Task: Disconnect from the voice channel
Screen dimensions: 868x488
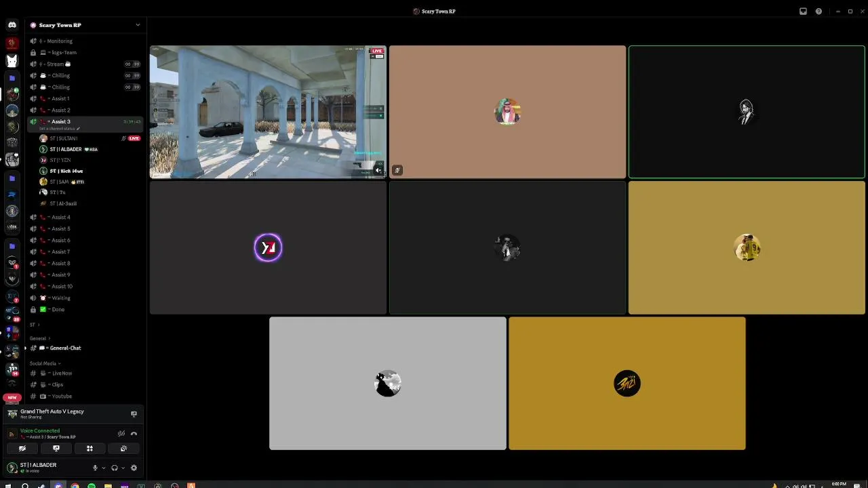Action: 134,434
